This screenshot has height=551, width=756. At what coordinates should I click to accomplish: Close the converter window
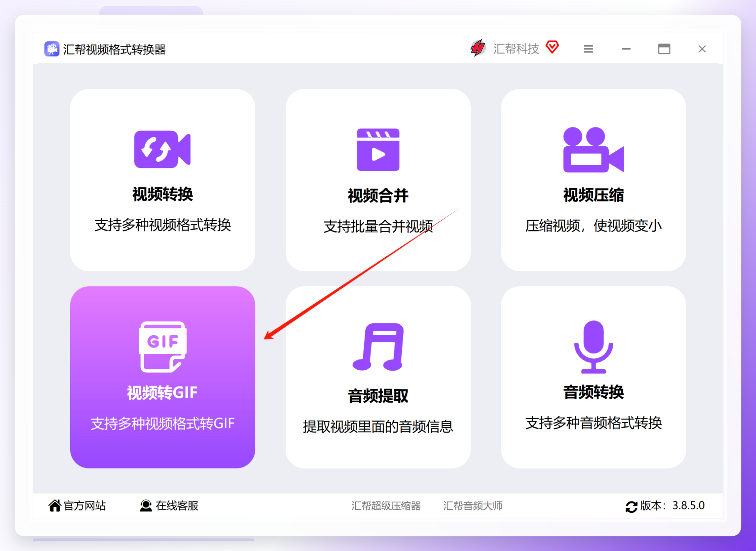pos(702,49)
